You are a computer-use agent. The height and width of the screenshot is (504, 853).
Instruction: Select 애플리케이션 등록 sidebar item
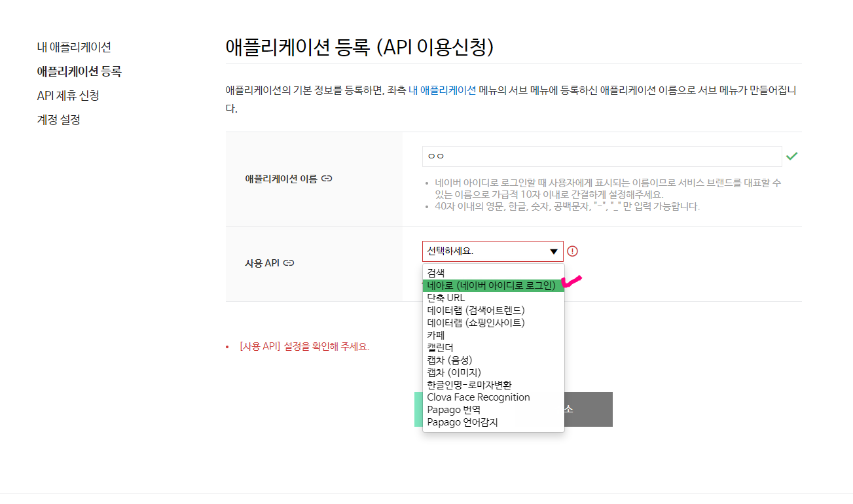click(79, 71)
